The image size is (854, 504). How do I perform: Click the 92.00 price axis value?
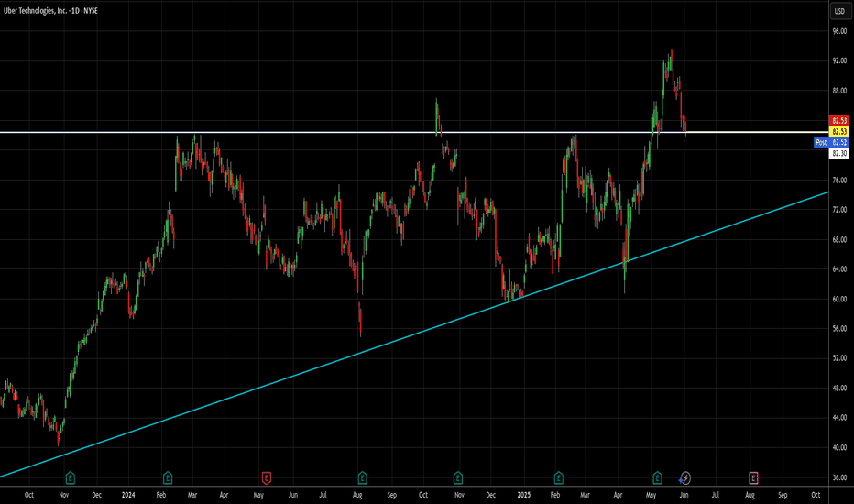[x=839, y=61]
